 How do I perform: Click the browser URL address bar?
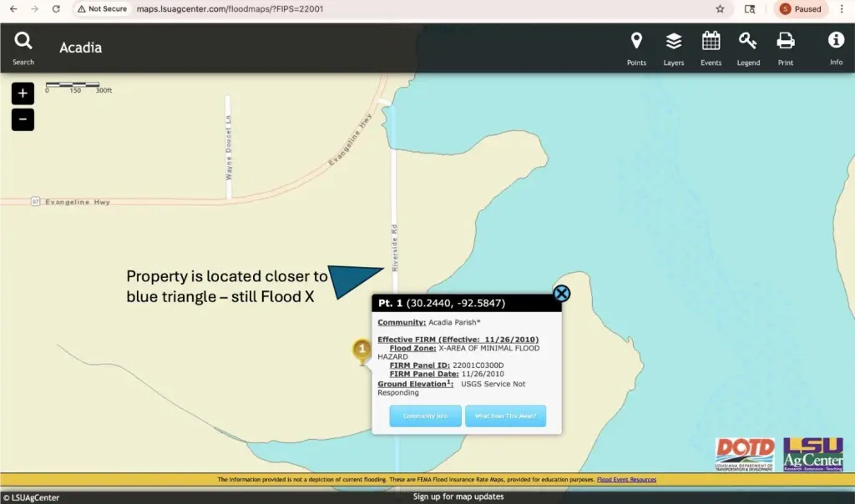(417, 9)
